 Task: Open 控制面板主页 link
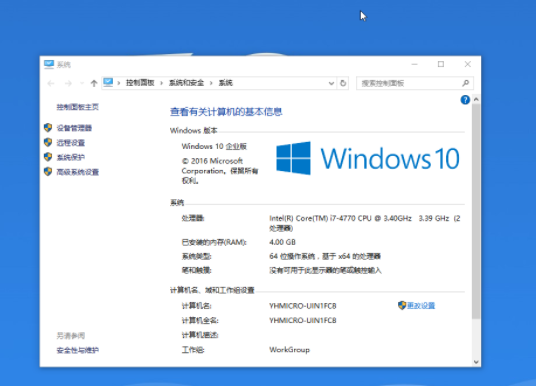click(78, 107)
